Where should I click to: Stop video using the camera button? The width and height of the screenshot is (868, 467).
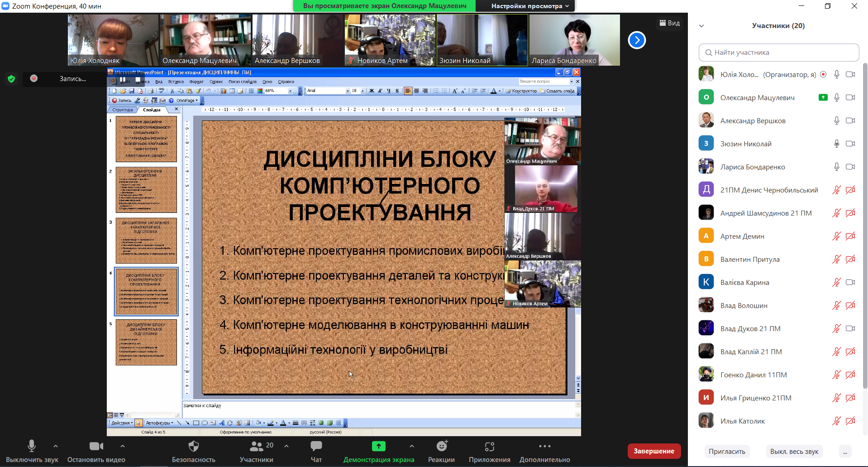point(96,447)
